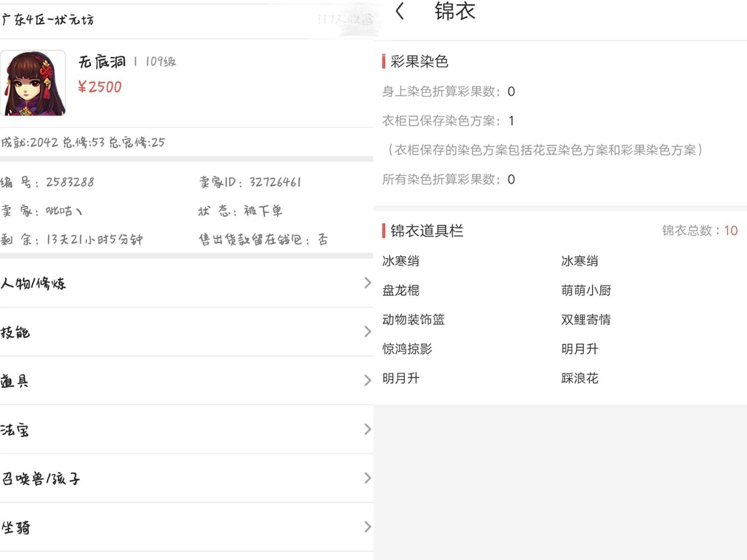Select the 坐骑 menu entry

click(x=16, y=527)
